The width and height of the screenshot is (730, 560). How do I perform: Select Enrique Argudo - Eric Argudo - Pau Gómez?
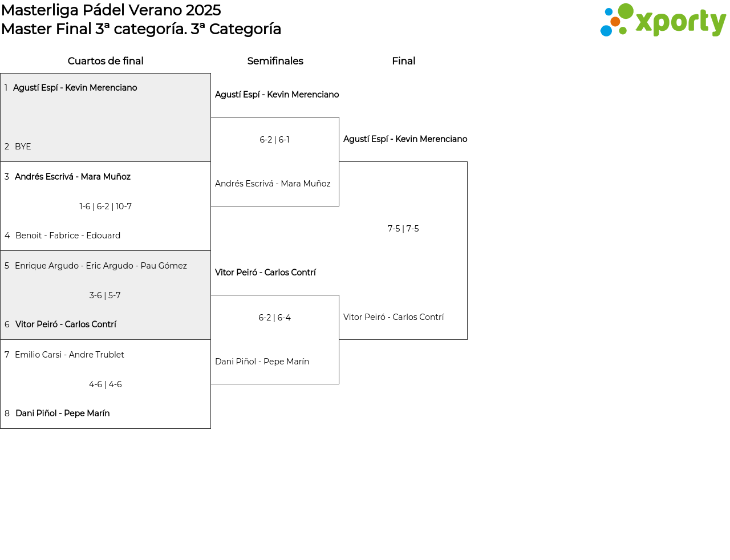[x=101, y=266]
